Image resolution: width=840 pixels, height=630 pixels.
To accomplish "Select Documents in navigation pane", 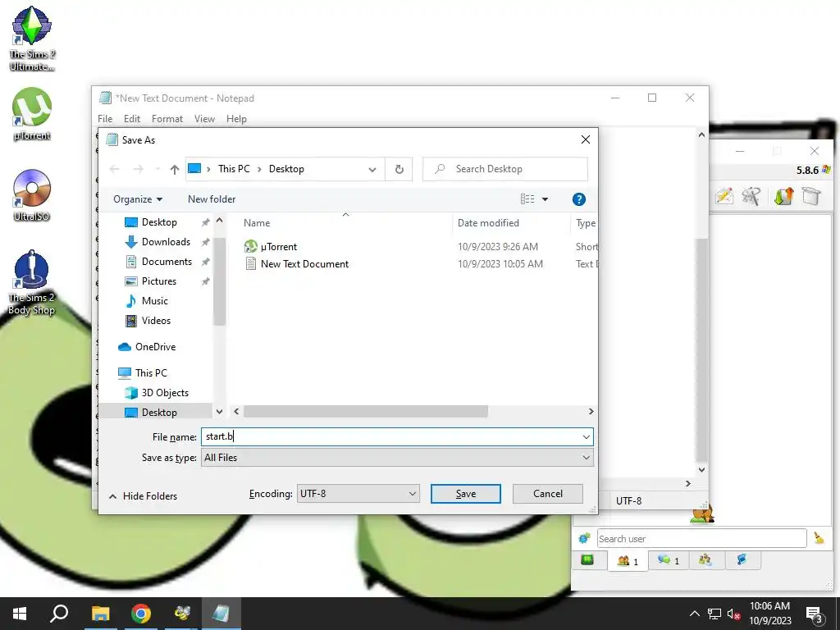I will (166, 262).
